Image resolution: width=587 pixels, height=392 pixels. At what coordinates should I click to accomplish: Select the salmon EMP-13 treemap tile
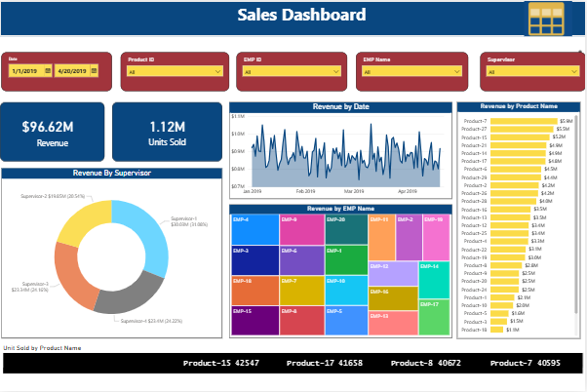pos(393,323)
